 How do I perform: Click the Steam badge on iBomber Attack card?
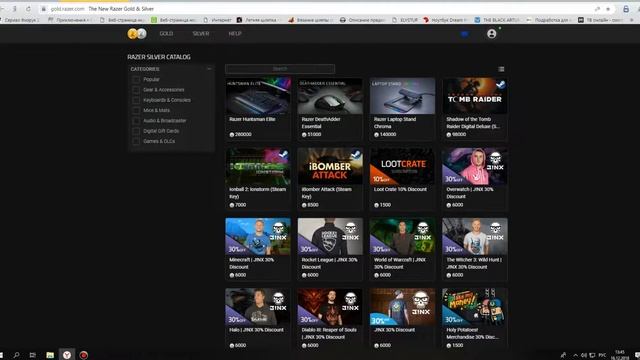[x=356, y=154]
